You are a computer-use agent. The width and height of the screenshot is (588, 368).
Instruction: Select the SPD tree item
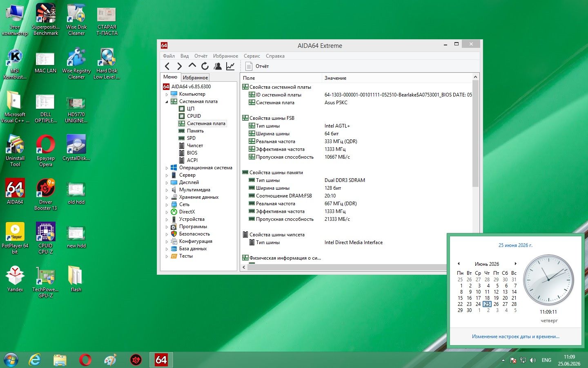pos(191,138)
